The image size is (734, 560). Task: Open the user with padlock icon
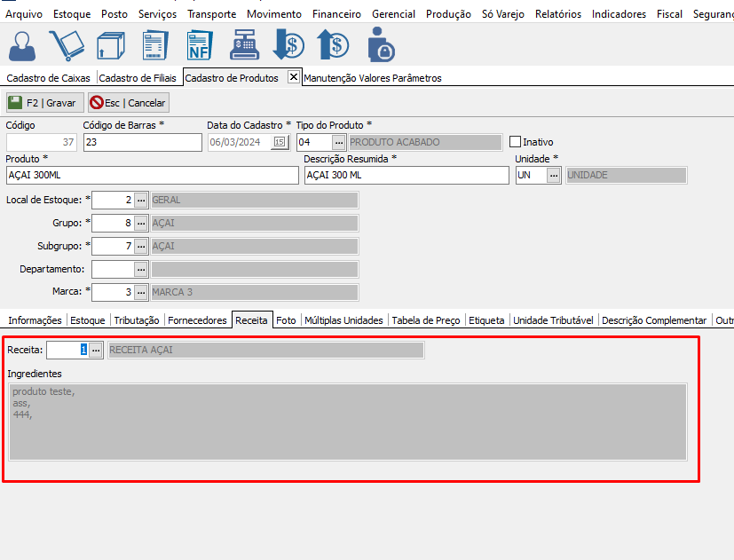pyautogui.click(x=381, y=45)
